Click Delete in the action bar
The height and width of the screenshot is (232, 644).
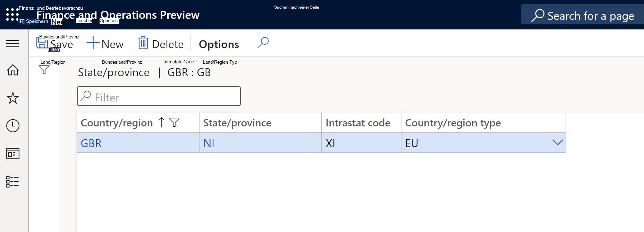tap(161, 44)
